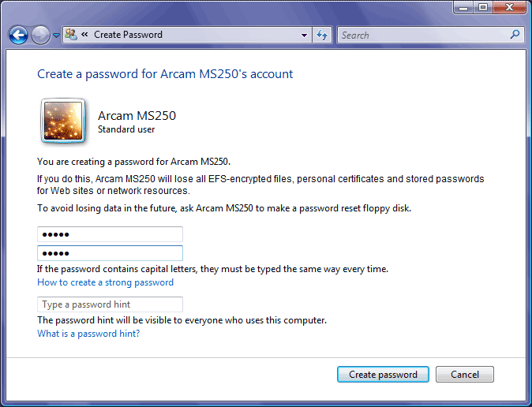Click the password hint text box

pyautogui.click(x=110, y=304)
